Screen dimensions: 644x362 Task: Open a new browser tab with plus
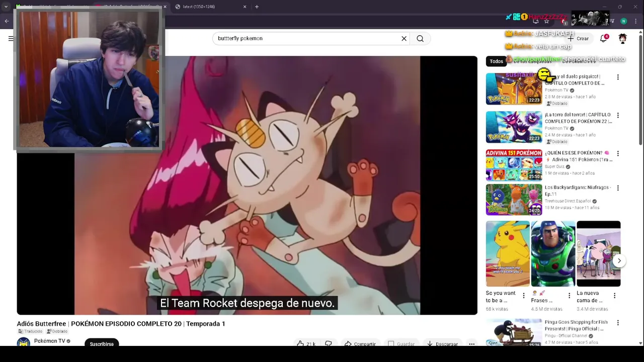pos(257,7)
